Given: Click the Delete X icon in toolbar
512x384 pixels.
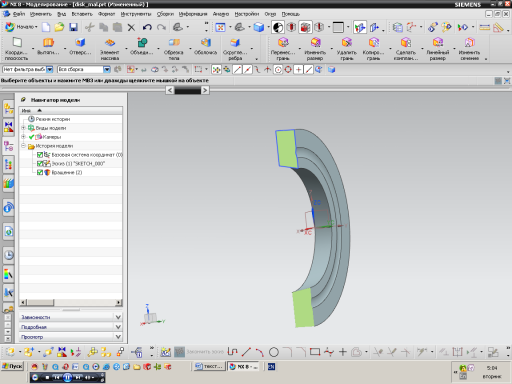Looking at the screenshot, I should click(131, 27).
